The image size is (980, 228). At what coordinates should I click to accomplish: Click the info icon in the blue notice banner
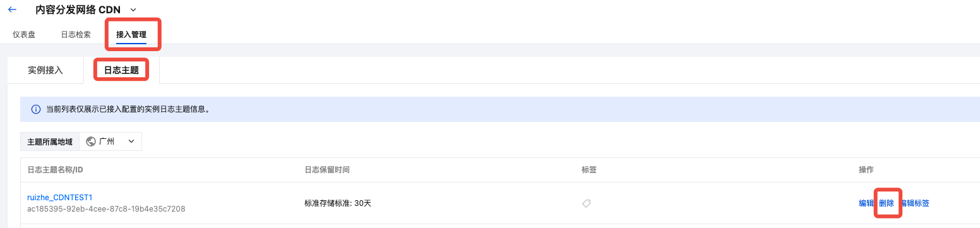pos(36,109)
